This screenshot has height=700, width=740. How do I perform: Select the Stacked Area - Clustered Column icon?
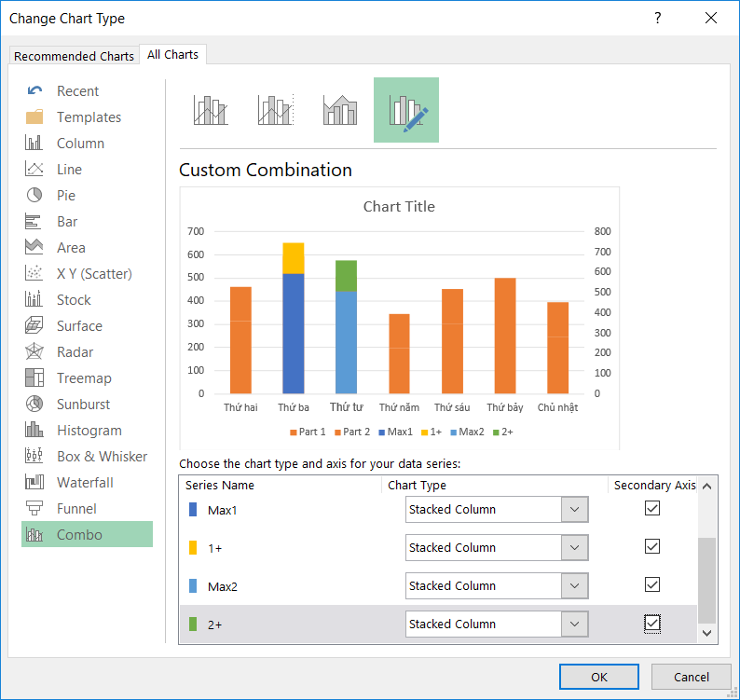click(x=340, y=110)
